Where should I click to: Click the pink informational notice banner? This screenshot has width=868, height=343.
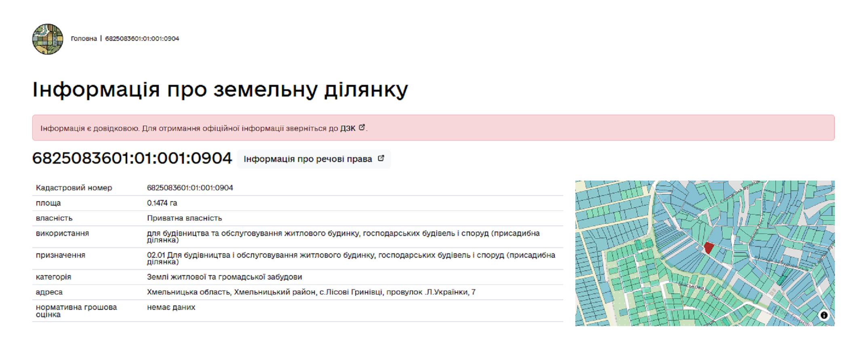coord(566,128)
